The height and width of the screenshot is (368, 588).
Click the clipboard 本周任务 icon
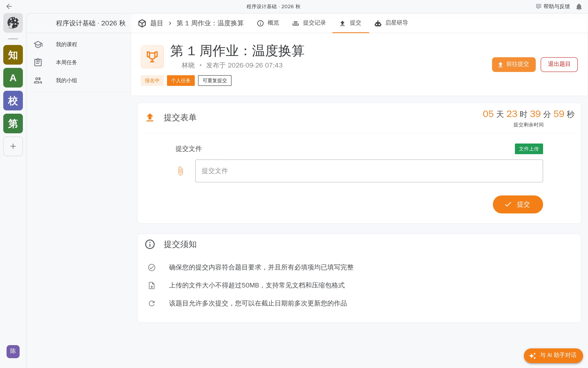tap(38, 62)
